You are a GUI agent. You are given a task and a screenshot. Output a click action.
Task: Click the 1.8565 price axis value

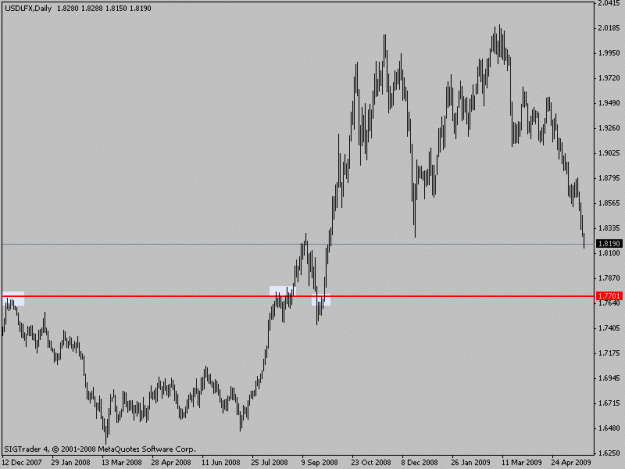click(609, 203)
